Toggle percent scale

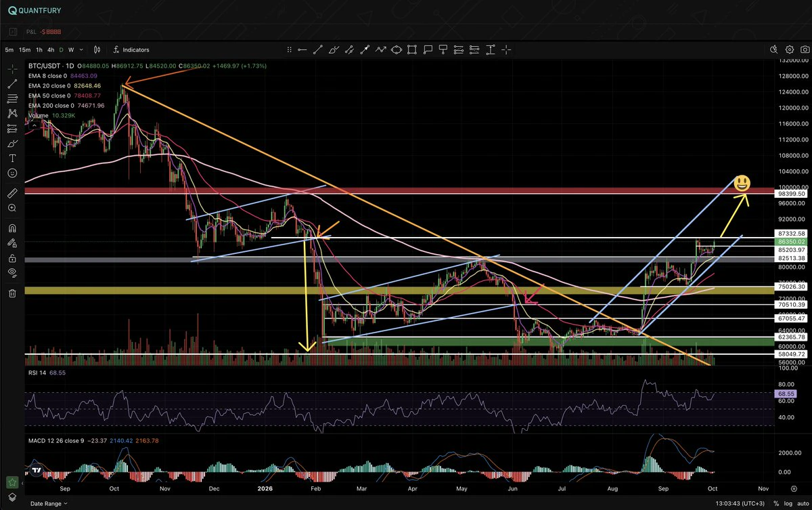[775, 503]
